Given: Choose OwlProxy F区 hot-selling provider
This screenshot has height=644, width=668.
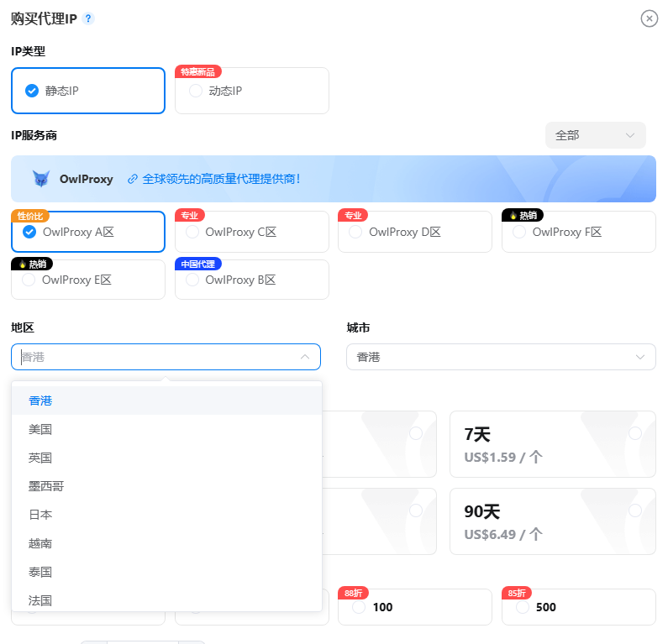Looking at the screenshot, I should pyautogui.click(x=578, y=232).
